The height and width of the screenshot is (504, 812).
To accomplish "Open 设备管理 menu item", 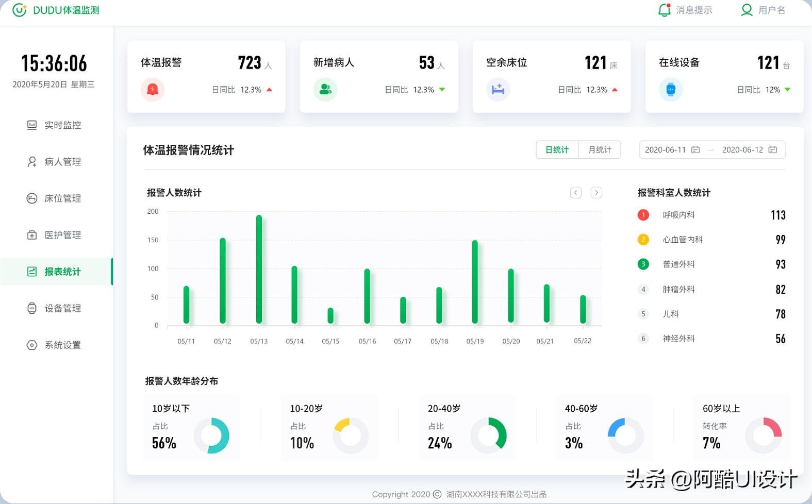I will coord(56,308).
